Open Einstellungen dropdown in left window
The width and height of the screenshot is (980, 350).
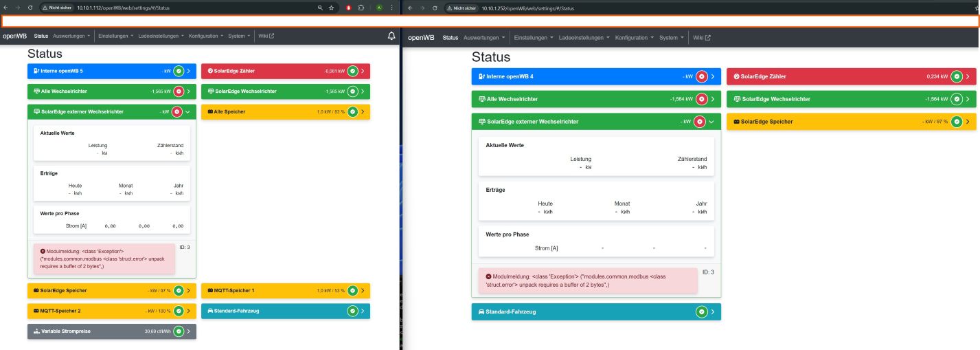click(x=115, y=36)
